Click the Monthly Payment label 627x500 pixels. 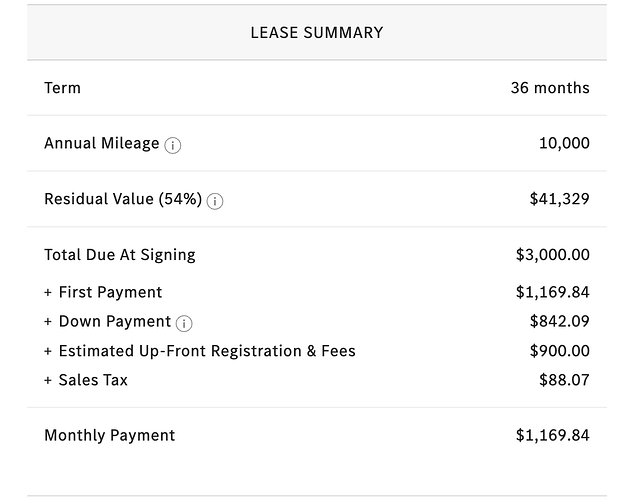(x=110, y=435)
